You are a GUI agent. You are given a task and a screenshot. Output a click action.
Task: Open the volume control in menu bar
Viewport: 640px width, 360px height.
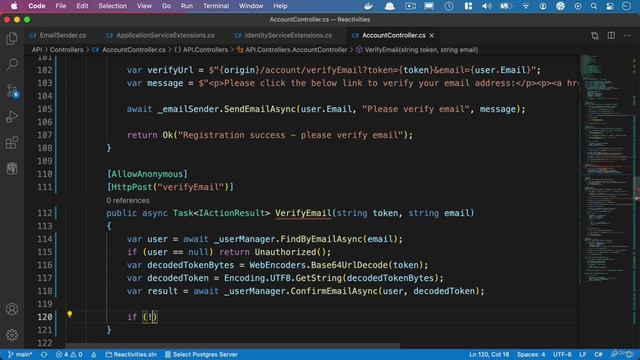[487, 6]
